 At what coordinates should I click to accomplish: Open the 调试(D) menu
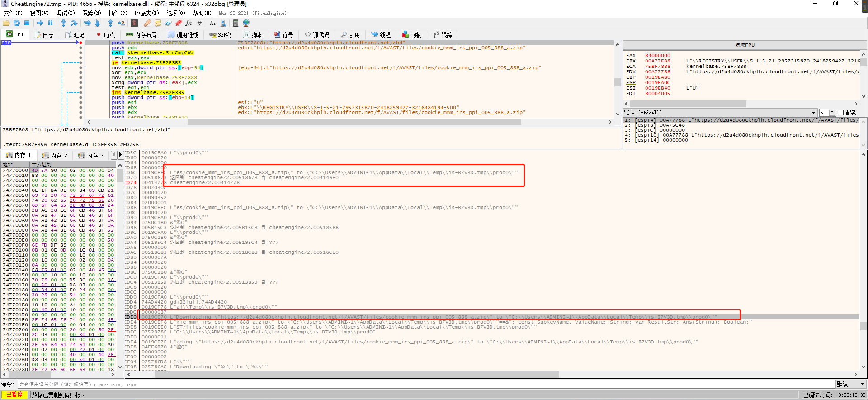click(x=66, y=13)
